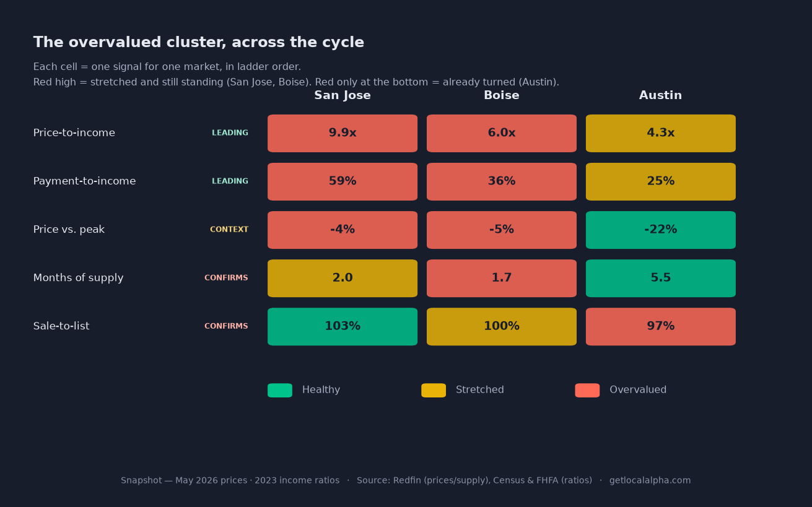Viewport: 812px width, 507px height.
Task: Click the Price-to-income row label
Action: pos(74,133)
